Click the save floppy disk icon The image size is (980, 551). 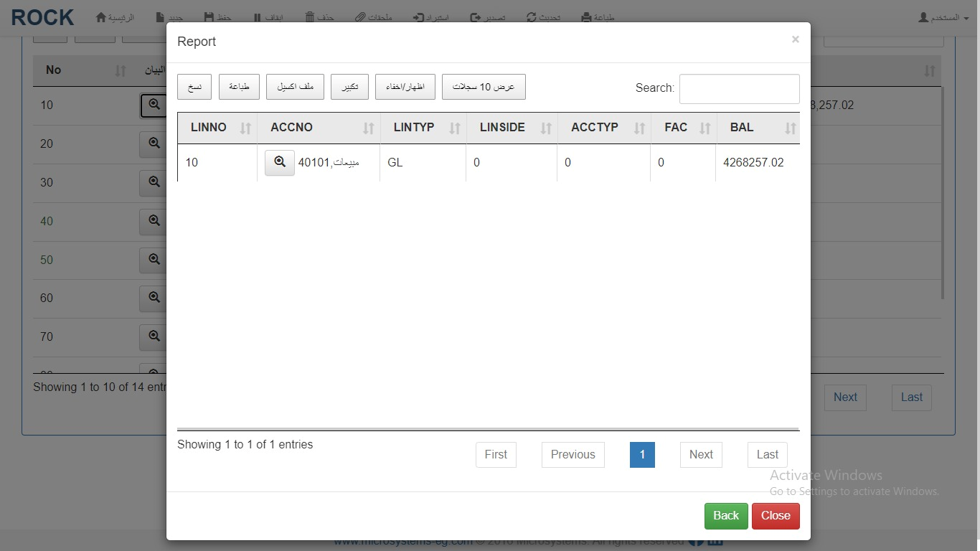(x=209, y=17)
